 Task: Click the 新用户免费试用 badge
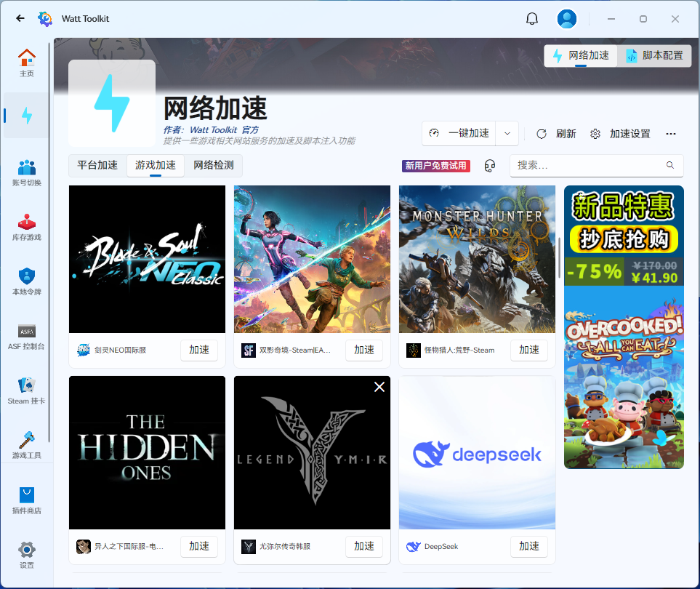click(435, 166)
